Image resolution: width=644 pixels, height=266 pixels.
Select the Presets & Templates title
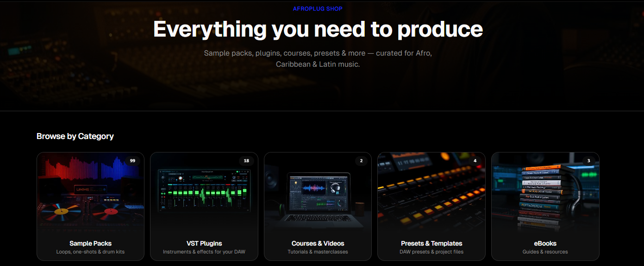coord(431,243)
